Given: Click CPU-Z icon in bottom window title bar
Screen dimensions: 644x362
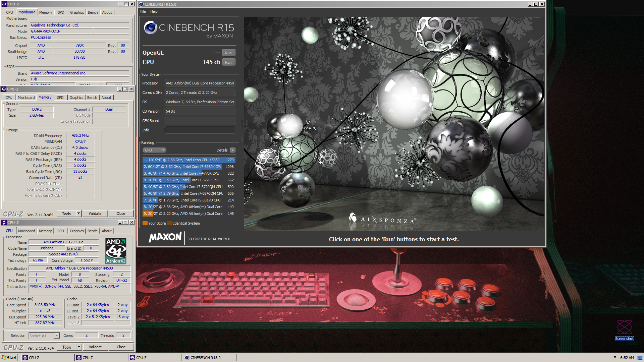Looking at the screenshot, I should pyautogui.click(x=4, y=223).
